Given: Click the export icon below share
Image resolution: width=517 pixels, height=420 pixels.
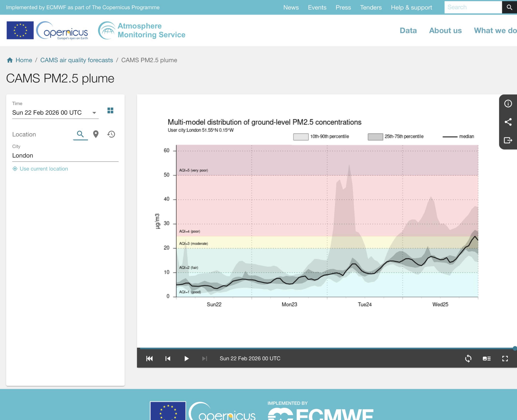Looking at the screenshot, I should point(508,140).
